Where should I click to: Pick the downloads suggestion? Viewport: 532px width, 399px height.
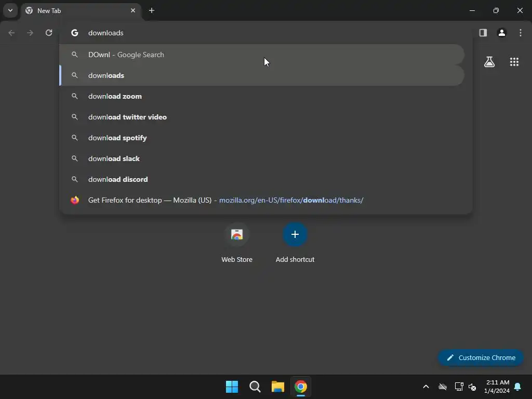click(x=262, y=75)
